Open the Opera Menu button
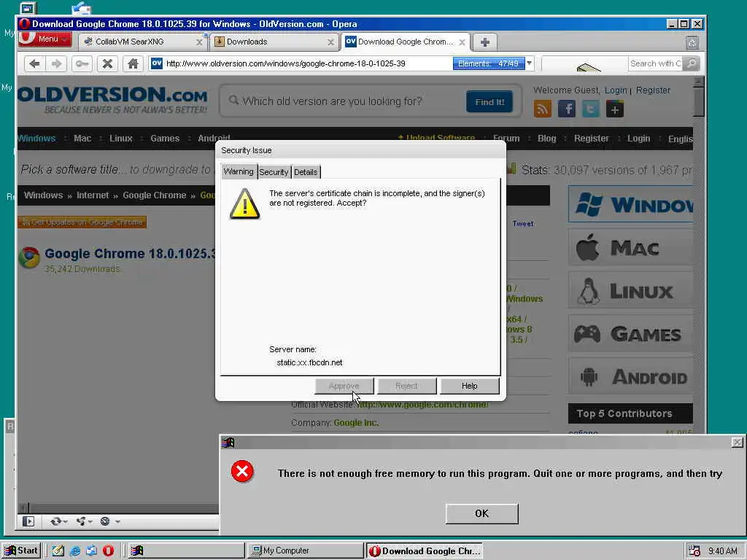Screen dimensions: 747x560 (45, 39)
